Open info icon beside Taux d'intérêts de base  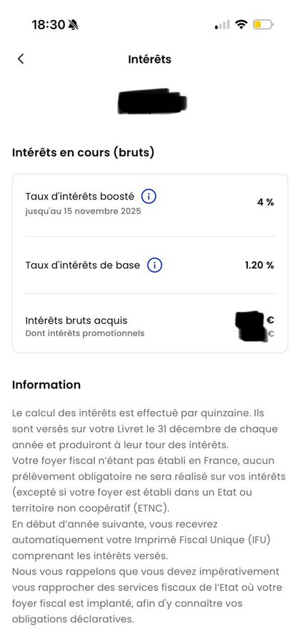[155, 265]
